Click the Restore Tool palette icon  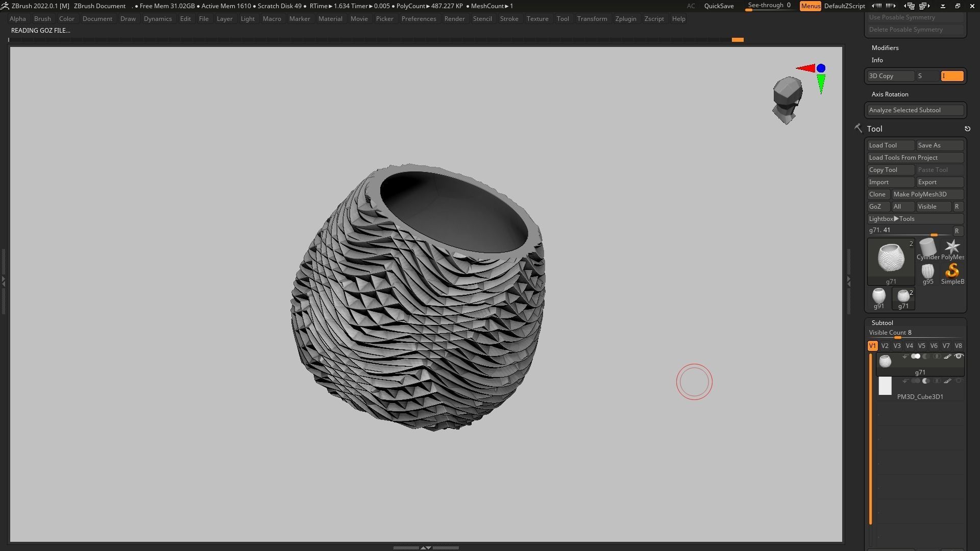tap(967, 129)
